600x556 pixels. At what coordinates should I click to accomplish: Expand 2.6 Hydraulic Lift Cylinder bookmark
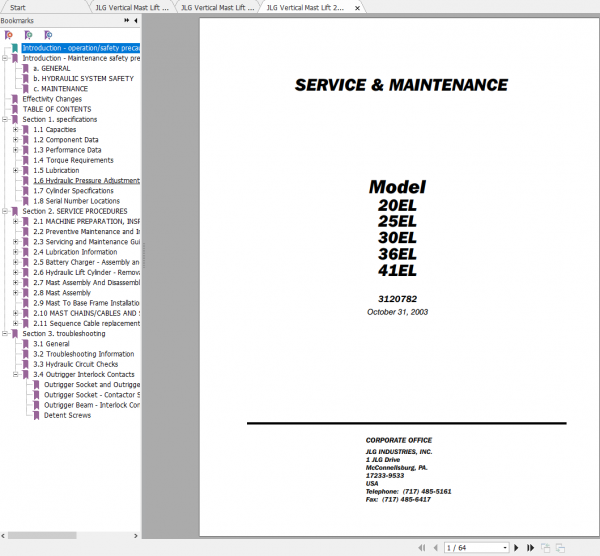(x=16, y=272)
